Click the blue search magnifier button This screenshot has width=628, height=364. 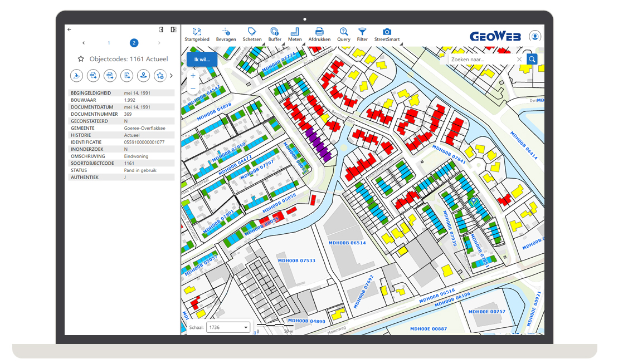coord(532,59)
